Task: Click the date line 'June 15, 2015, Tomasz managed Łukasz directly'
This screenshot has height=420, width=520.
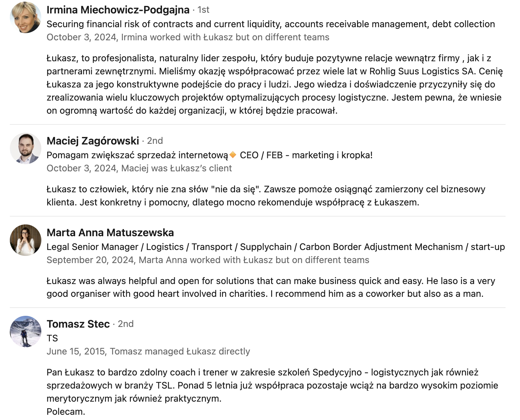Action: point(148,352)
